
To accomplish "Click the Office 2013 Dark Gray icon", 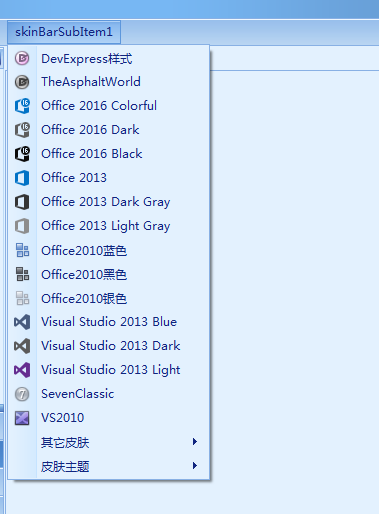I will point(22,202).
